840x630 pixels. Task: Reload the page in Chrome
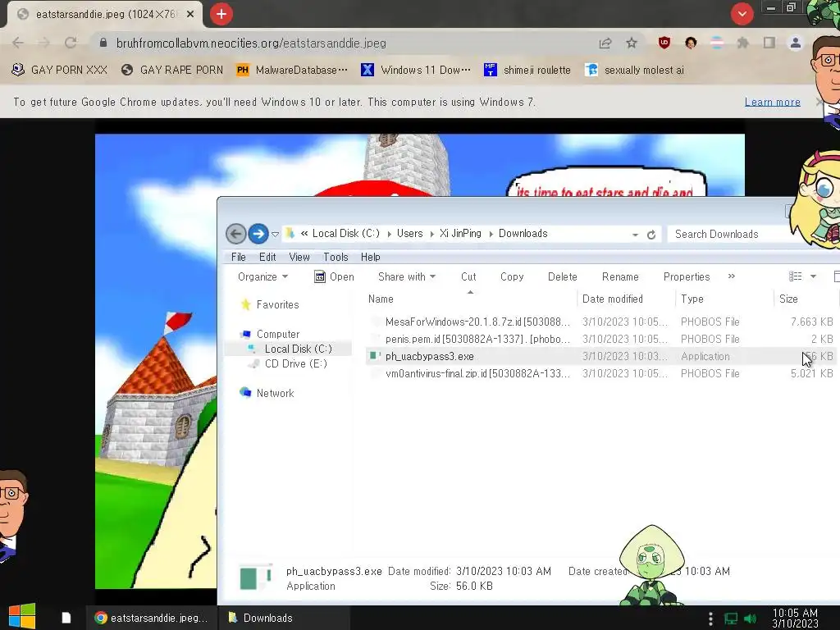(71, 43)
